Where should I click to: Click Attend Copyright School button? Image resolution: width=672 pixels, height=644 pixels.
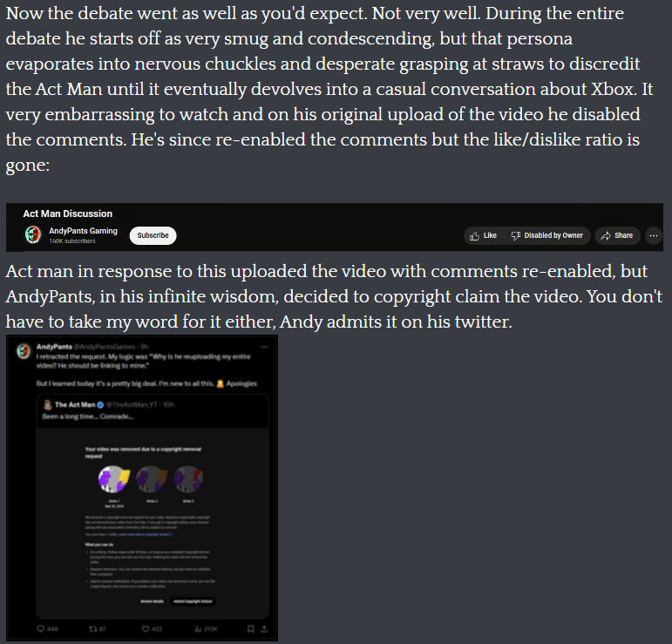(x=193, y=601)
